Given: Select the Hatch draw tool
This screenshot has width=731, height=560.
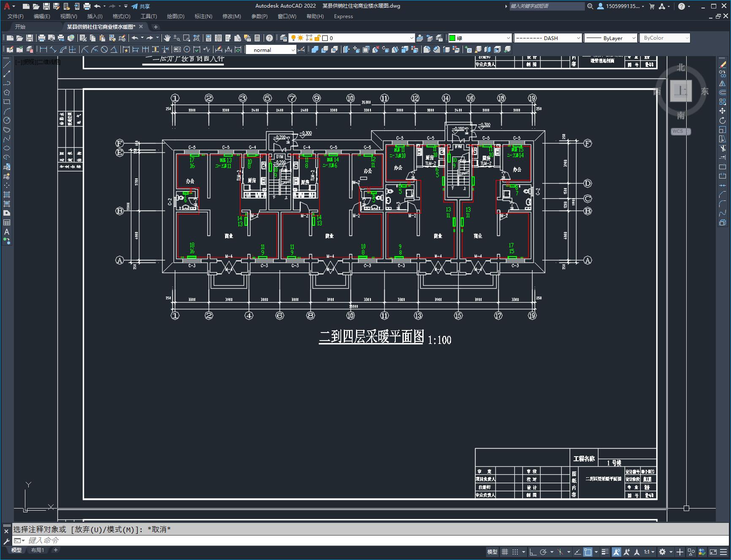Looking at the screenshot, I should pos(6,195).
